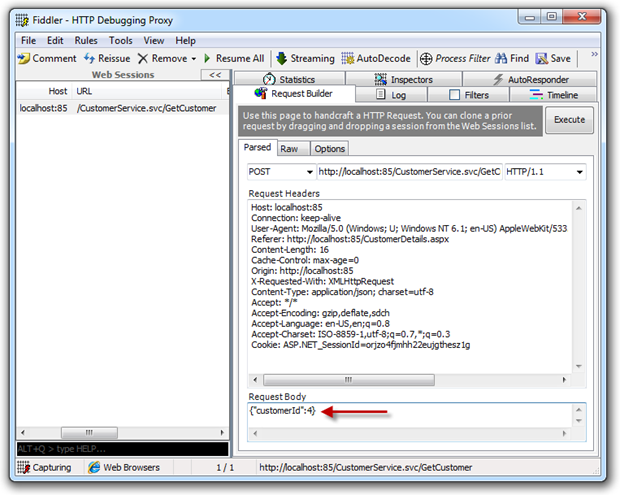The height and width of the screenshot is (495, 620).
Task: Click Request Headers horizontal scrollbar thumb
Action: click(349, 380)
